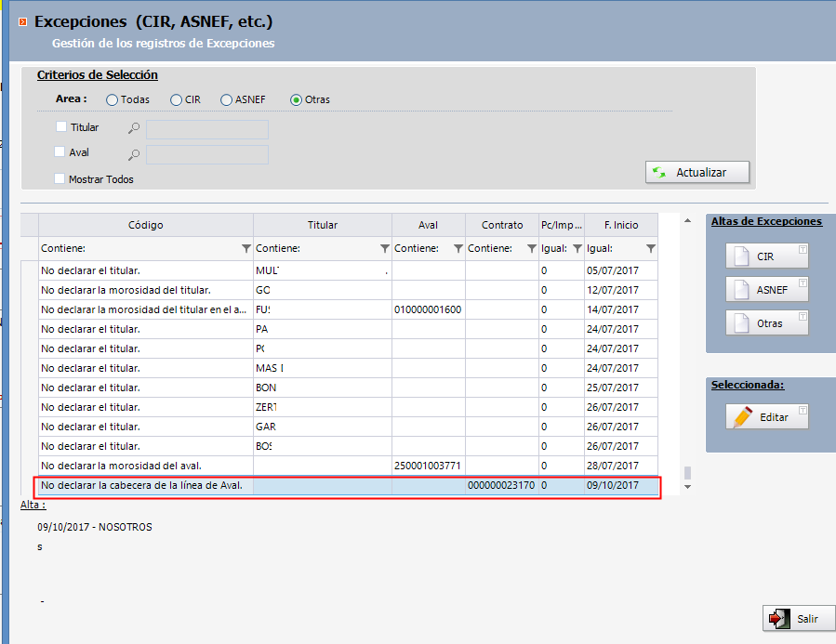Enable the Aval checkbox
Image resolution: width=836 pixels, height=644 pixels.
click(x=60, y=151)
